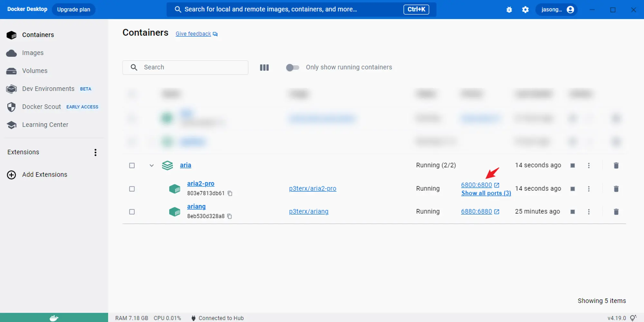Image resolution: width=644 pixels, height=322 pixels.
Task: Copy the 803e7813db61 container ID
Action: pyautogui.click(x=230, y=193)
